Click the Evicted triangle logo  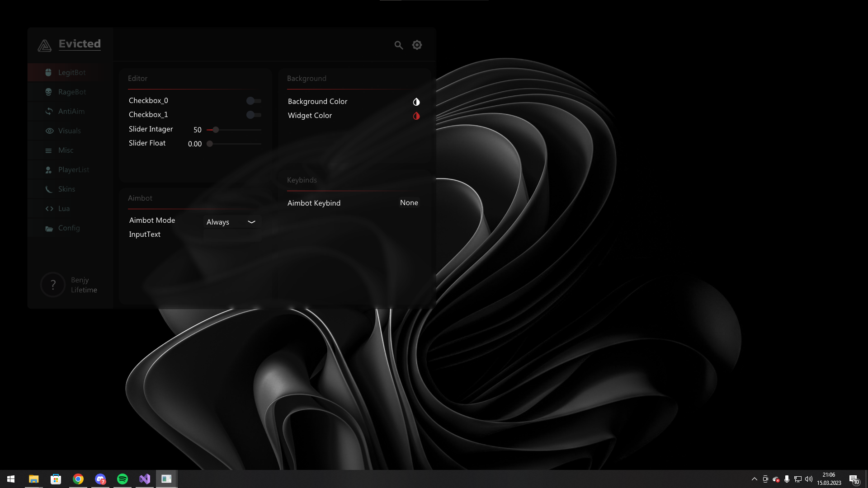[44, 45]
